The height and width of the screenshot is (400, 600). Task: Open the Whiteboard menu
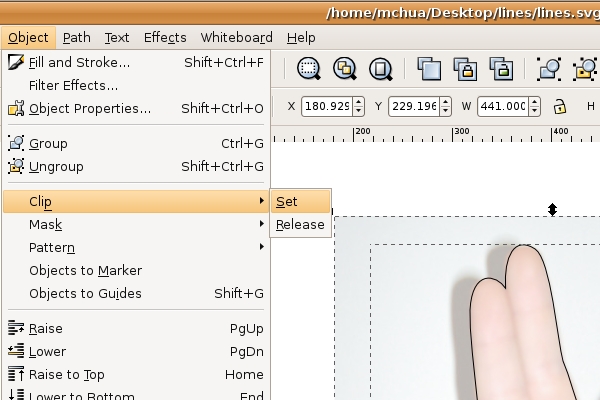click(x=236, y=38)
